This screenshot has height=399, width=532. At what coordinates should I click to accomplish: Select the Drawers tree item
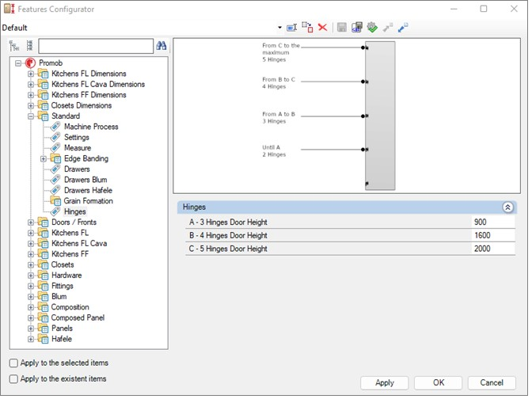coord(77,169)
